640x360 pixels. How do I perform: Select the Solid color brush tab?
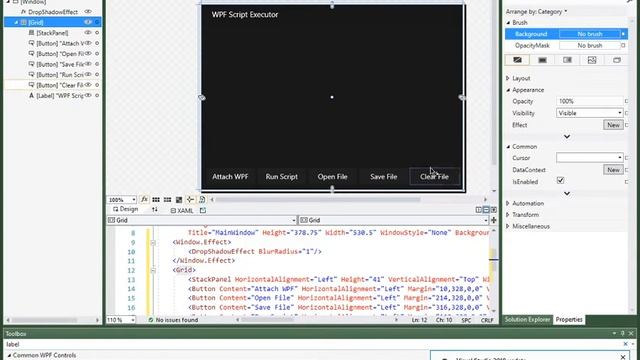(x=542, y=60)
